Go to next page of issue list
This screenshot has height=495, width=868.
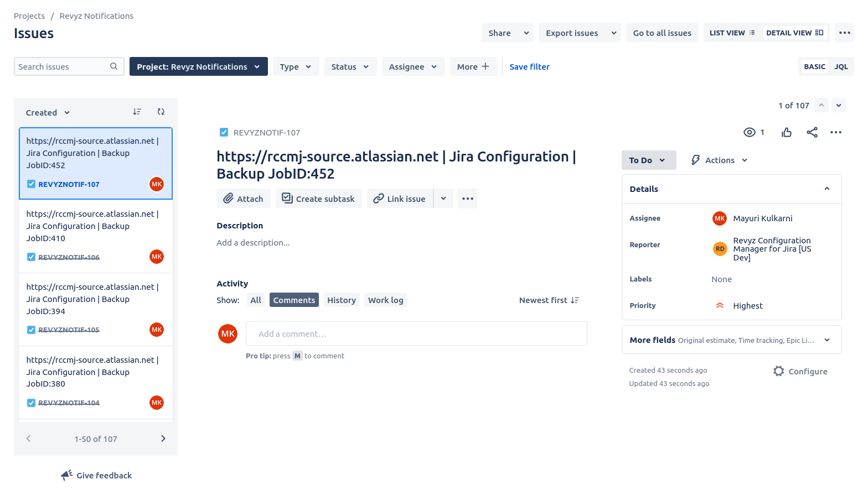[x=163, y=439]
